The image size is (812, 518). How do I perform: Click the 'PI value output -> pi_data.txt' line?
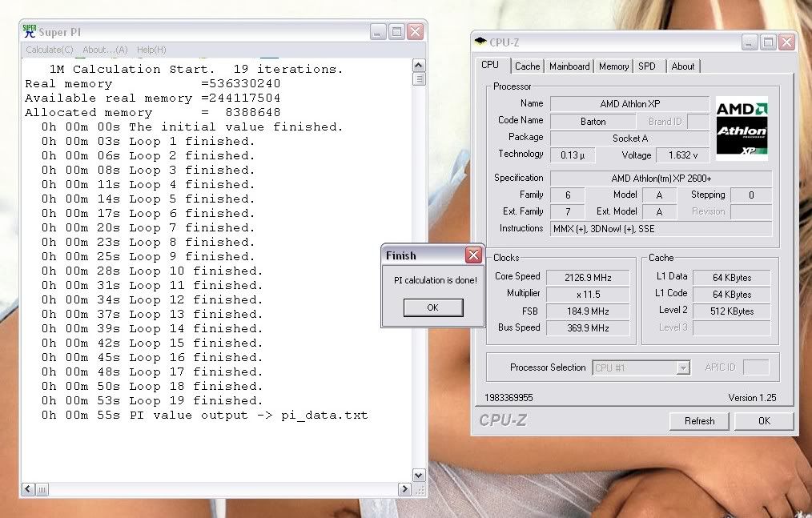[204, 415]
